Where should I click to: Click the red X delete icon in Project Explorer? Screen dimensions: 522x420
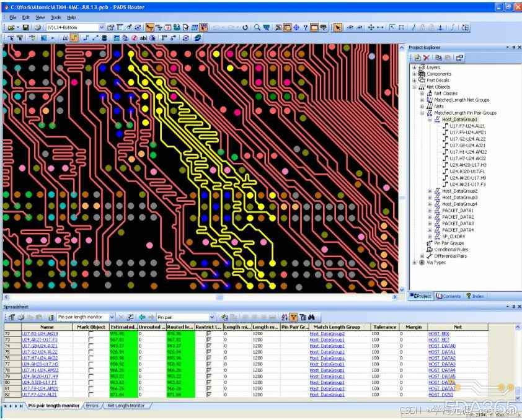(x=427, y=58)
